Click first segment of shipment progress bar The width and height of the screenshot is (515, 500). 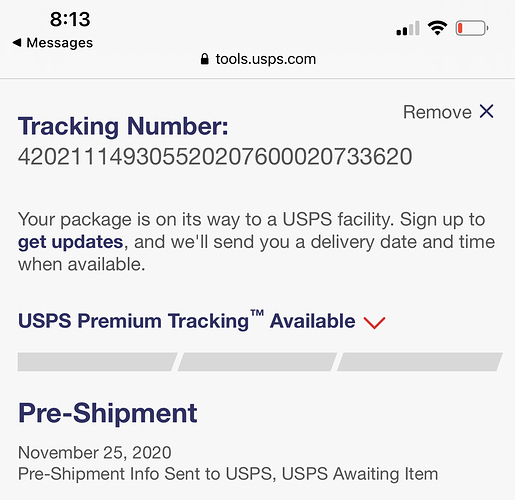tap(97, 362)
